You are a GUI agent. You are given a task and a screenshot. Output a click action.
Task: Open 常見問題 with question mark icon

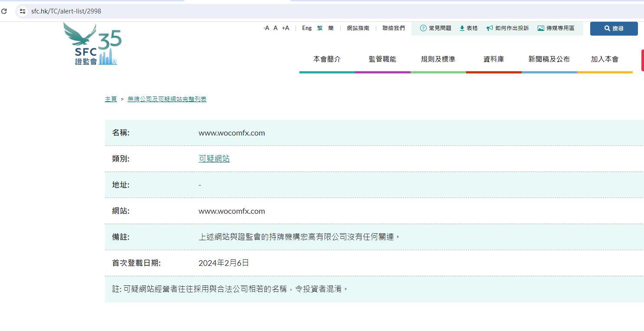435,28
